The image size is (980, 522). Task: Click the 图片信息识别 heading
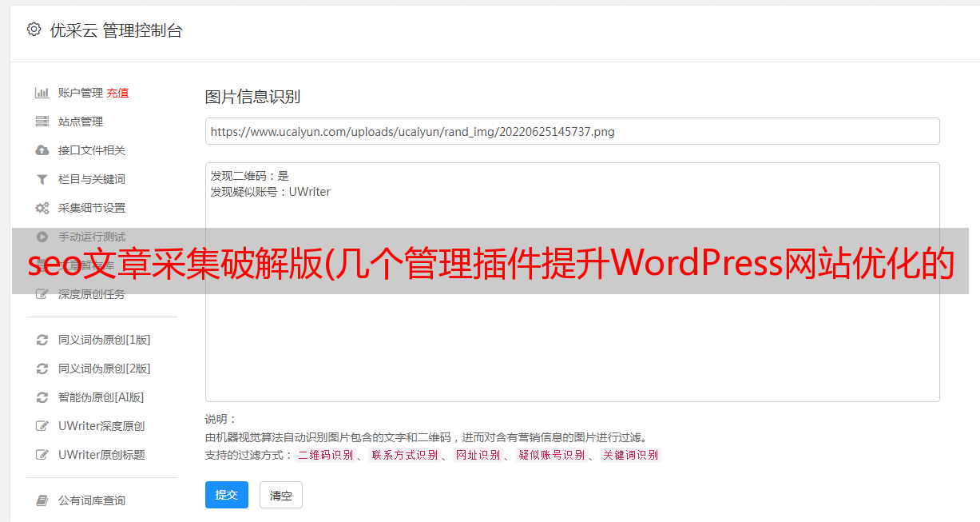(252, 97)
